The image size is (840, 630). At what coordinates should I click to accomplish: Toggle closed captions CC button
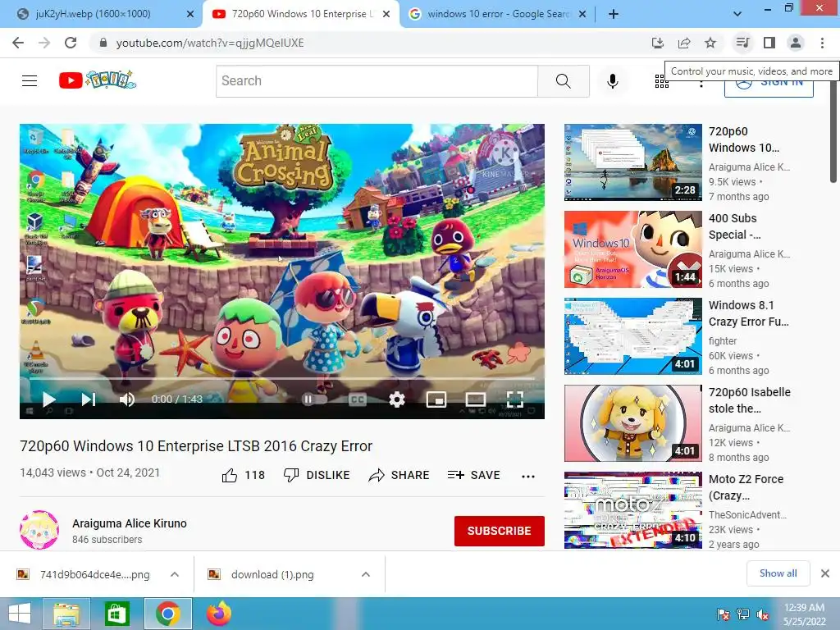[x=358, y=399]
